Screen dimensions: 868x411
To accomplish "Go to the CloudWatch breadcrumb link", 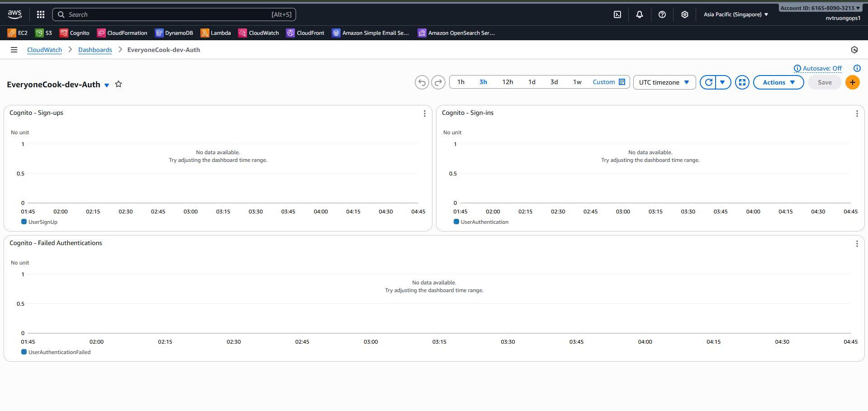I will tap(44, 50).
